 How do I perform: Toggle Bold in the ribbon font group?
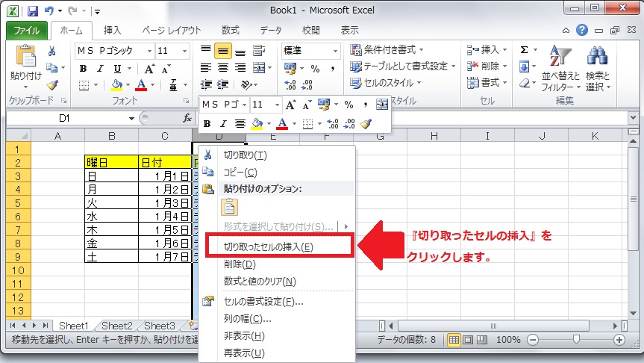(84, 69)
